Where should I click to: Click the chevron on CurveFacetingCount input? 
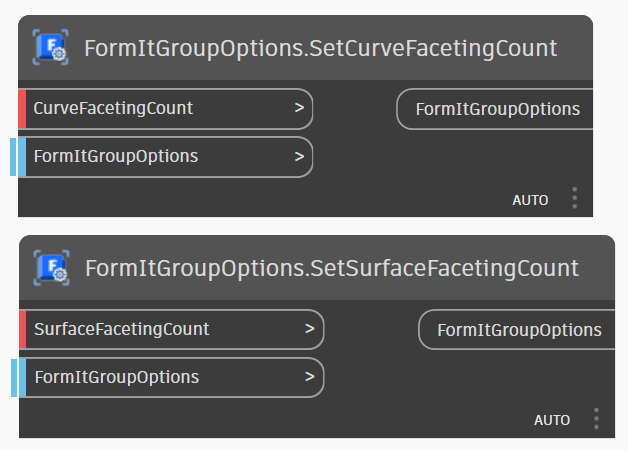(x=299, y=108)
